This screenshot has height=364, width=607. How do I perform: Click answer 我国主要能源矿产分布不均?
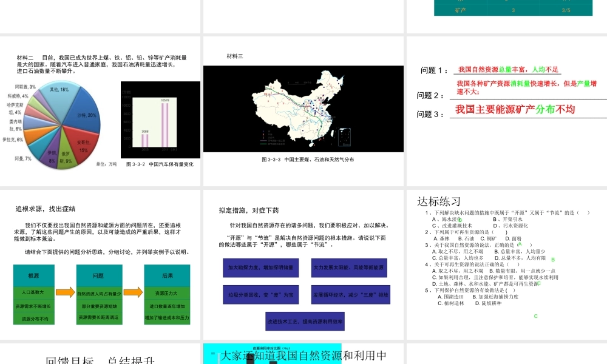click(515, 109)
